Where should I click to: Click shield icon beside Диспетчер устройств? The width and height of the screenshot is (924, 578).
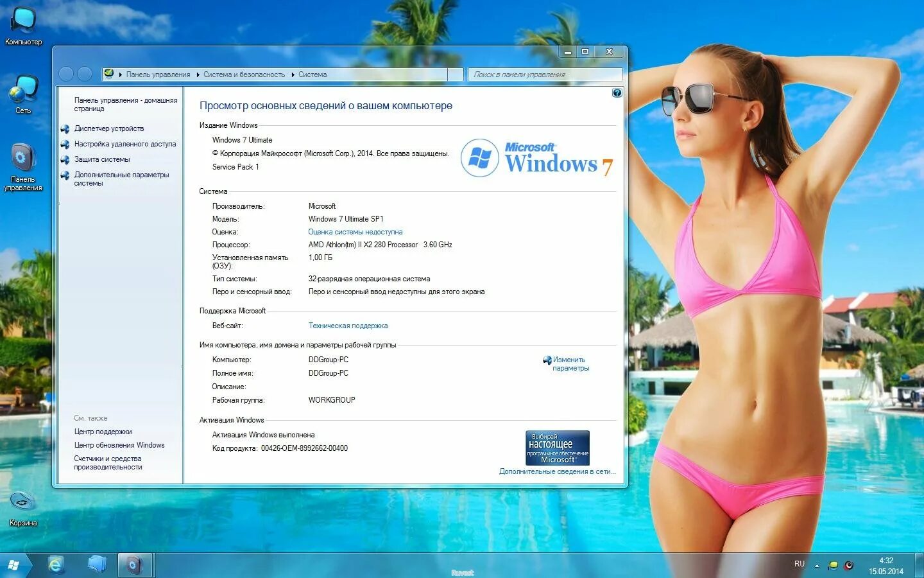(x=65, y=128)
